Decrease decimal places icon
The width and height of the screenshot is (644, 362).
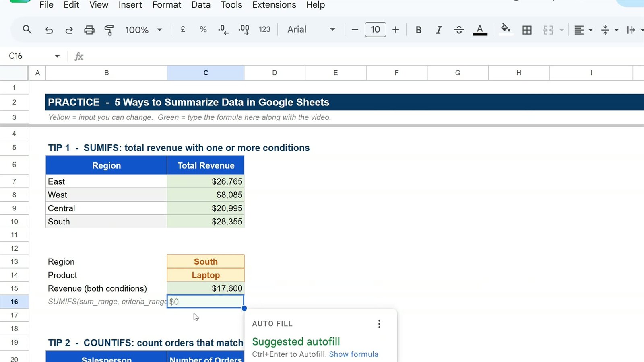[x=223, y=29]
